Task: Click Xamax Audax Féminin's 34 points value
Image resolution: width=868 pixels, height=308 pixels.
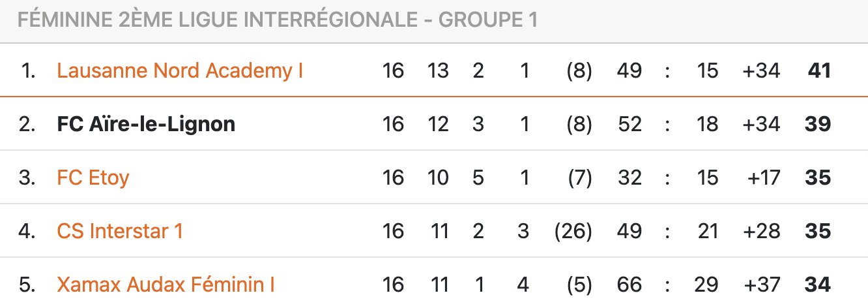Action: point(818,285)
